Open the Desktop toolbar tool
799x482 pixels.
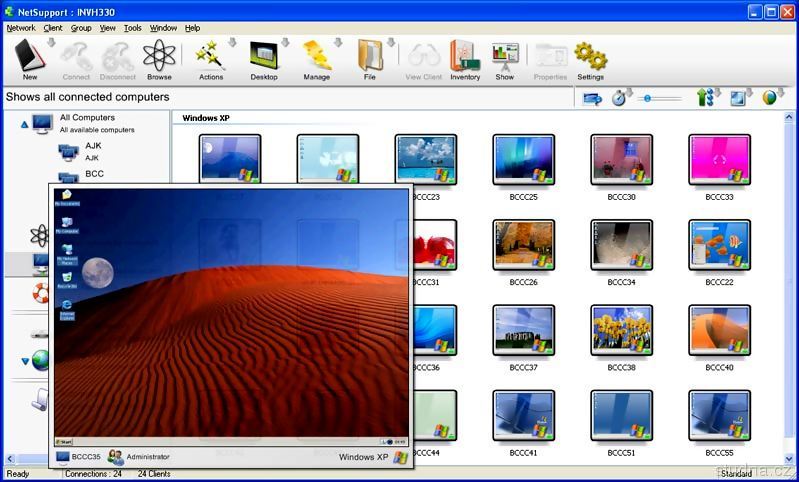click(x=264, y=58)
